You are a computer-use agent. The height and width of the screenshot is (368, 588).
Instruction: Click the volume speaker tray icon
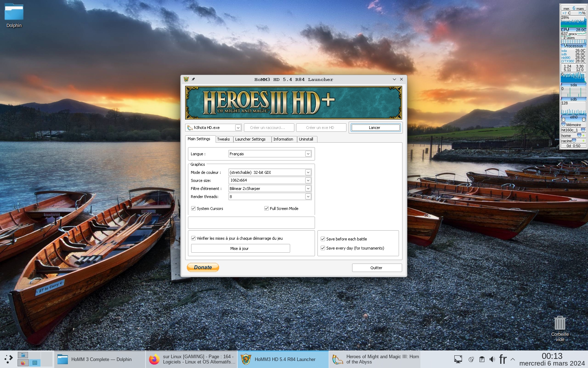tap(492, 359)
